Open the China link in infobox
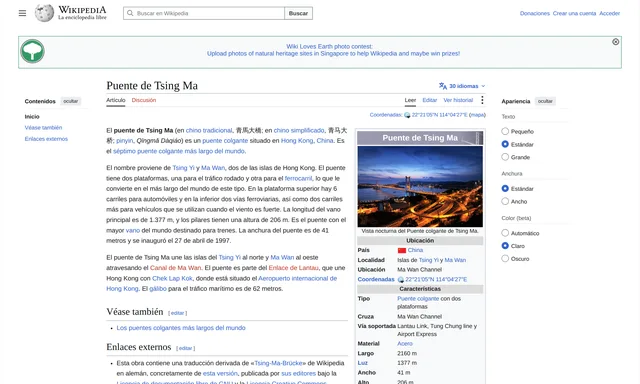 (x=415, y=250)
